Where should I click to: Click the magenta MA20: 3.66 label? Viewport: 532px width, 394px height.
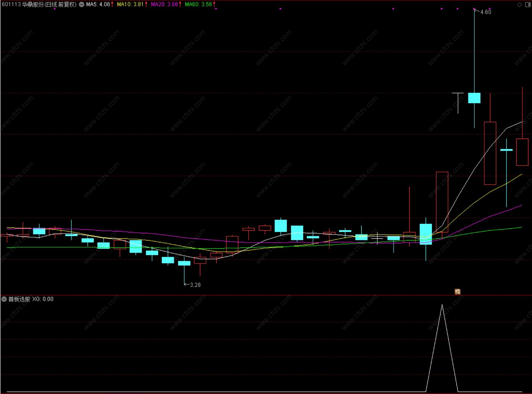[164, 5]
